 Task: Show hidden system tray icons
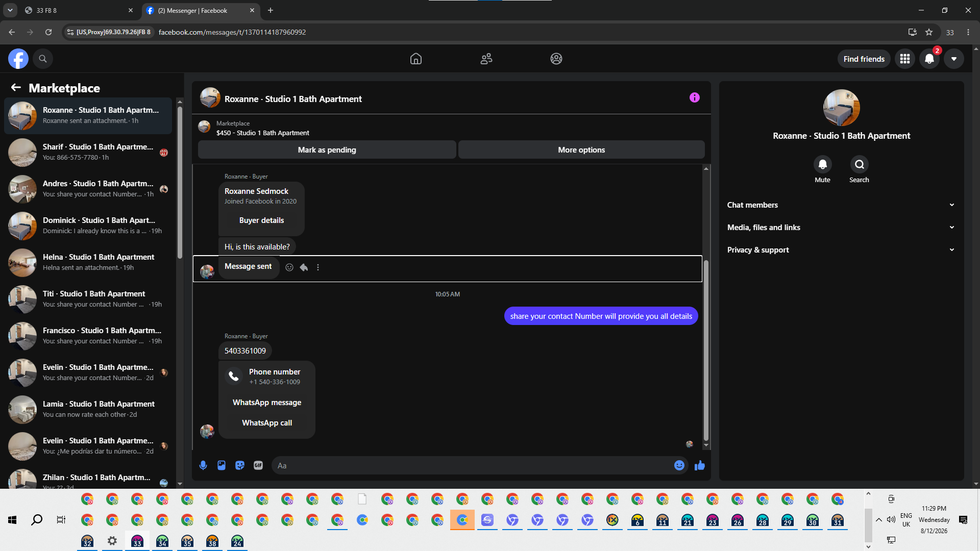[x=879, y=520]
